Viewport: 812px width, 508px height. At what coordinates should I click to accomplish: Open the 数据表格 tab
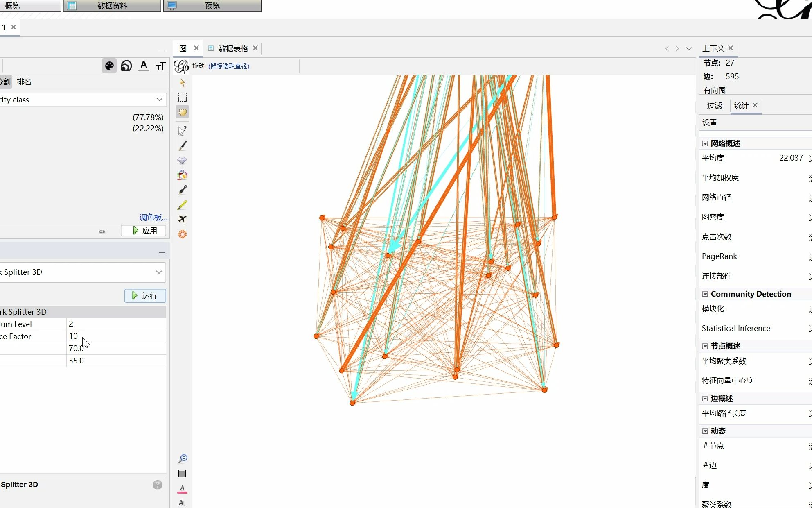click(x=233, y=48)
